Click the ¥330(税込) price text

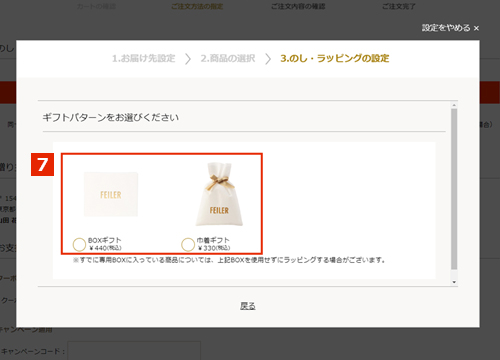214,248
